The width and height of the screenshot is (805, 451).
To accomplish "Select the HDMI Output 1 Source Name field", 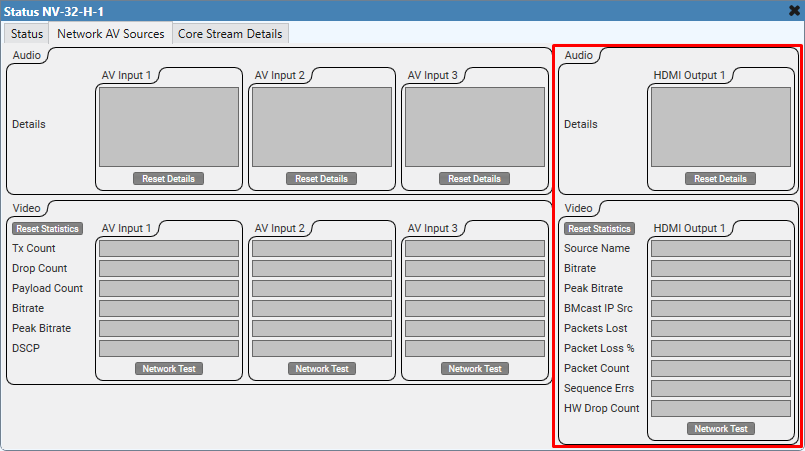I will (720, 248).
